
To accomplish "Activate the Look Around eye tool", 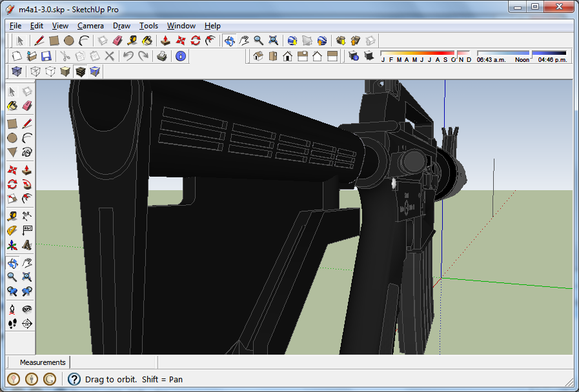I will click(27, 309).
